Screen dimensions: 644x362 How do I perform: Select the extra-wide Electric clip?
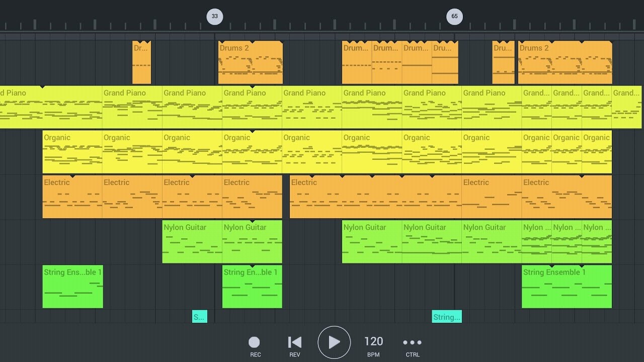click(x=376, y=197)
